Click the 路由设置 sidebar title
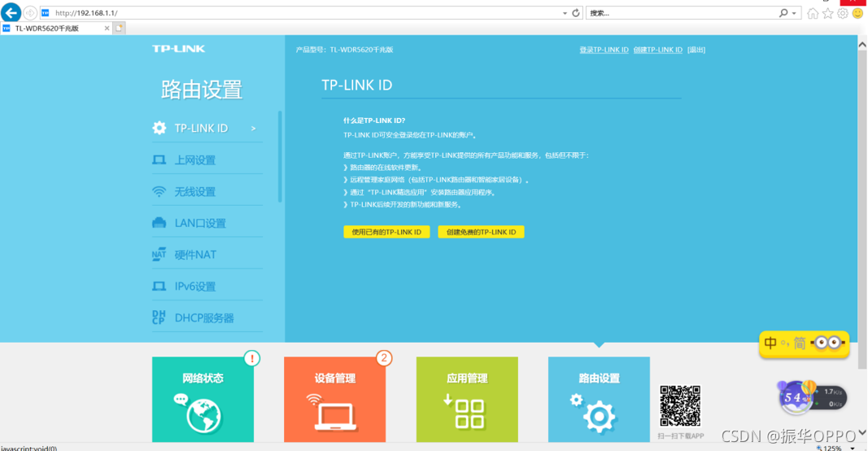 pyautogui.click(x=202, y=90)
